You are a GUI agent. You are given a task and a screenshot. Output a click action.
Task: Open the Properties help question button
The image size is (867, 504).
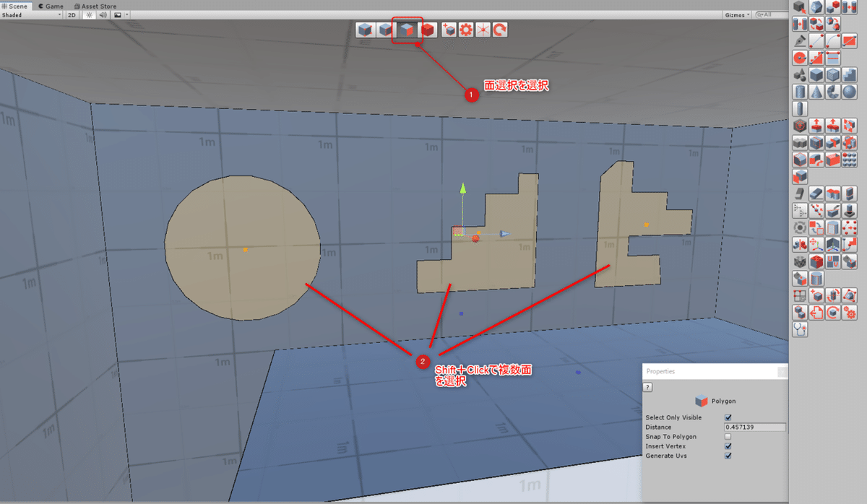(x=647, y=386)
